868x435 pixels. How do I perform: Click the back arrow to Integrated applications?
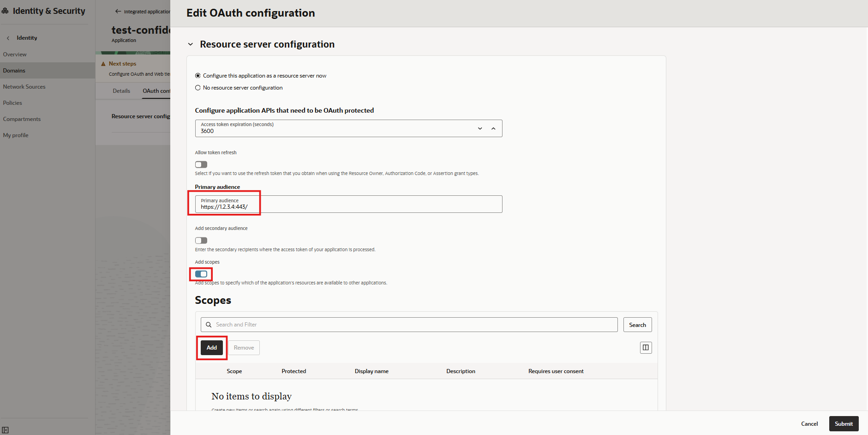[x=118, y=12]
